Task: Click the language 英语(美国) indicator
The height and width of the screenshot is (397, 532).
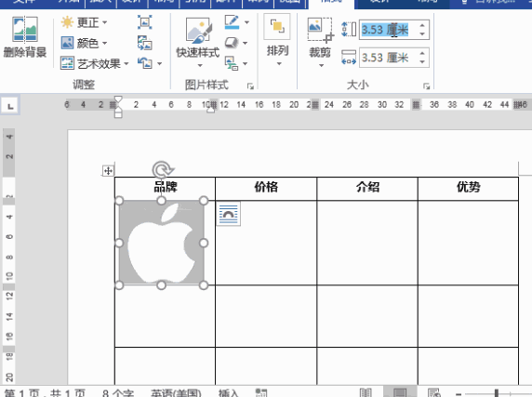Action: [176, 392]
